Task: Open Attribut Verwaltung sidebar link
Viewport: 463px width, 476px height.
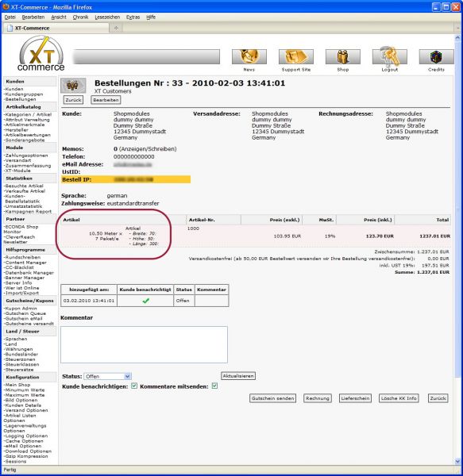Action: pos(27,120)
